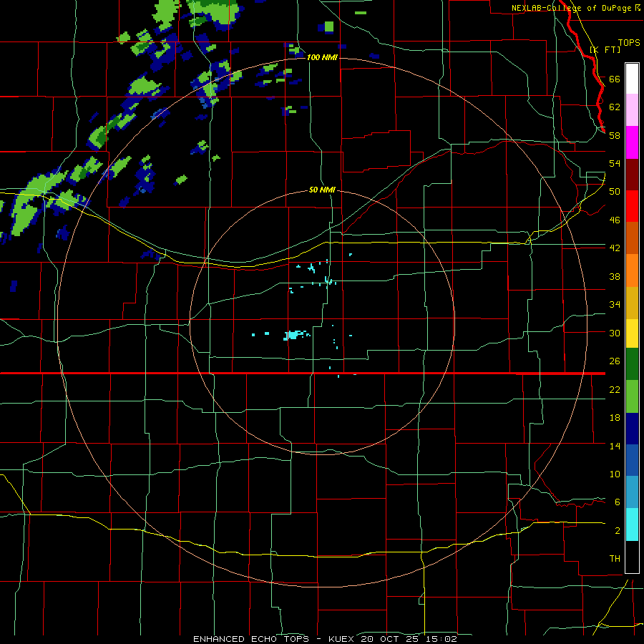The height and width of the screenshot is (644, 644).
Task: Click the "18" legend value
Action: (615, 418)
